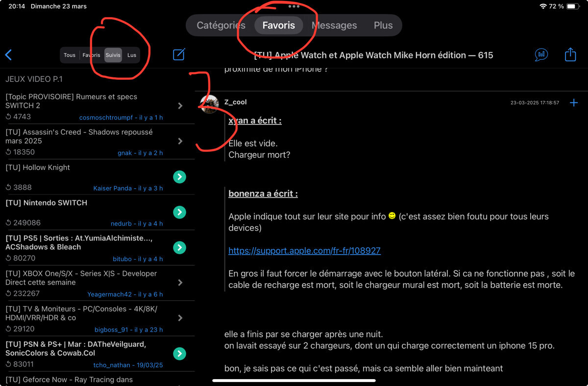588x386 pixels.
Task: Open Z_cool's user profile name
Action: (x=235, y=102)
